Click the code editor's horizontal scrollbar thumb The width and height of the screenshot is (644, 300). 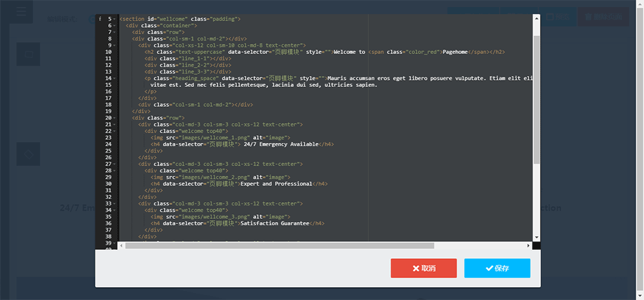click(x=279, y=245)
